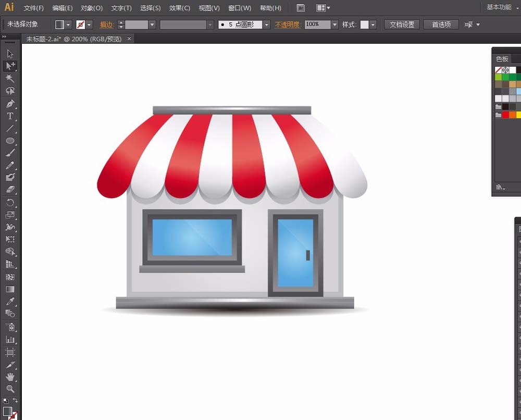
Task: Select the Group Selection tool
Action: click(x=10, y=66)
